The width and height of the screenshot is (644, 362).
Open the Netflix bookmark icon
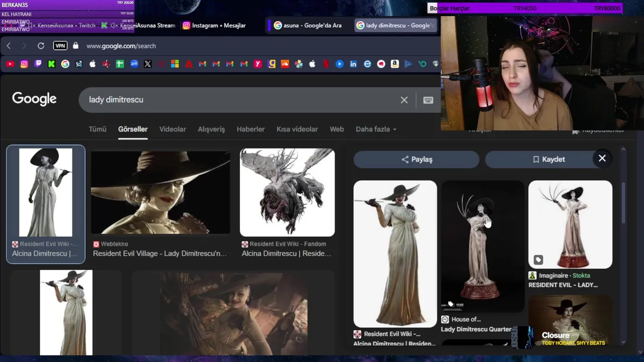tap(326, 64)
